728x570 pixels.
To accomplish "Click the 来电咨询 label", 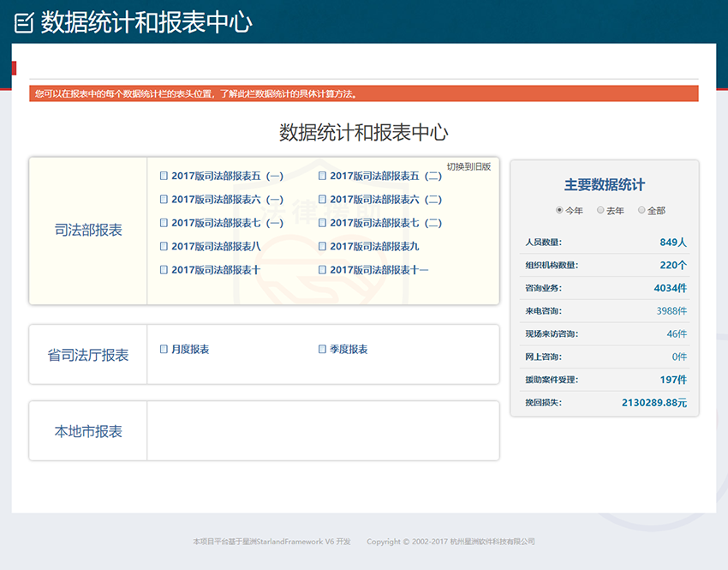I will pyautogui.click(x=543, y=311).
